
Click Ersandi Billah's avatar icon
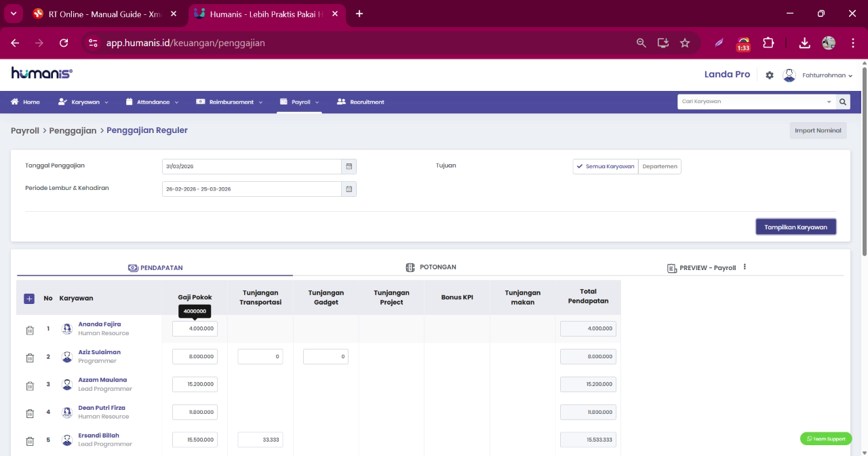pos(67,440)
